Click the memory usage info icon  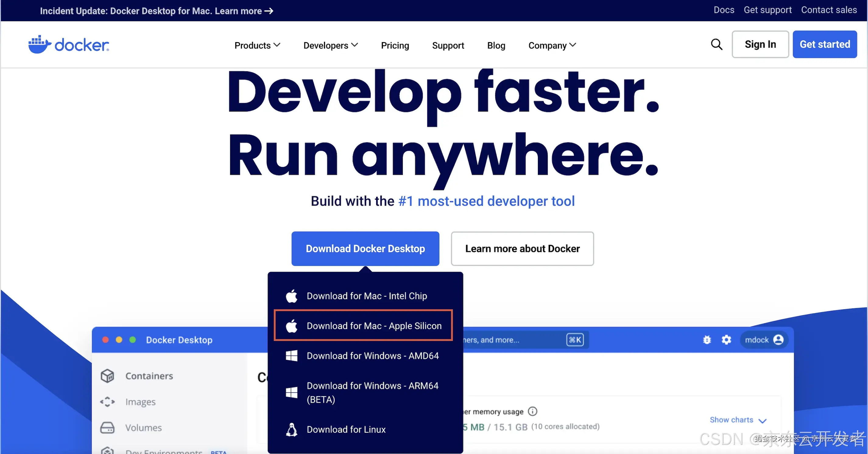[x=532, y=411]
